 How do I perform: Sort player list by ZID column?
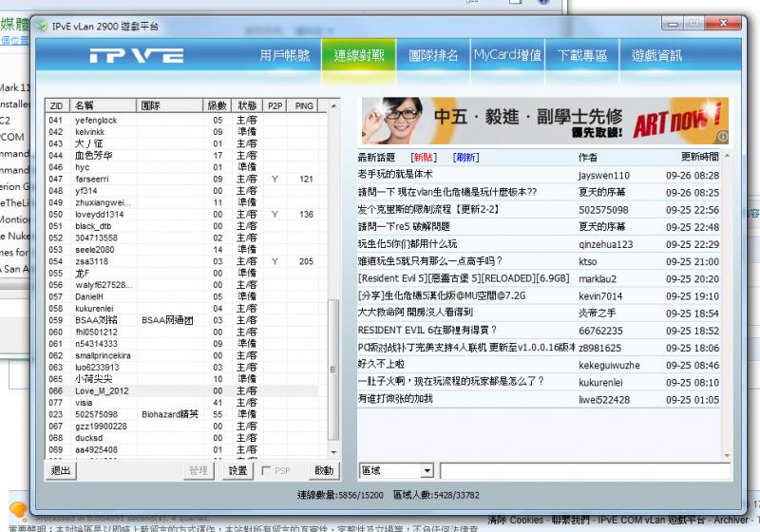(x=58, y=105)
